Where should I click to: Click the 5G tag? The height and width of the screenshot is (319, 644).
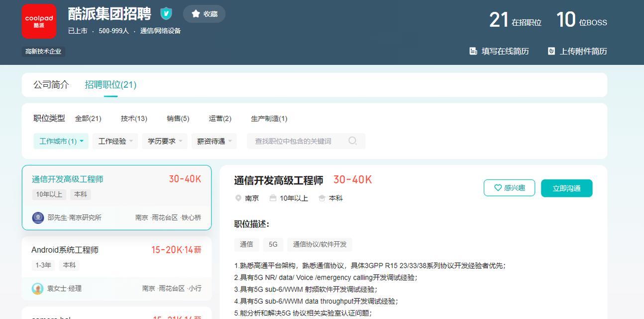[273, 244]
